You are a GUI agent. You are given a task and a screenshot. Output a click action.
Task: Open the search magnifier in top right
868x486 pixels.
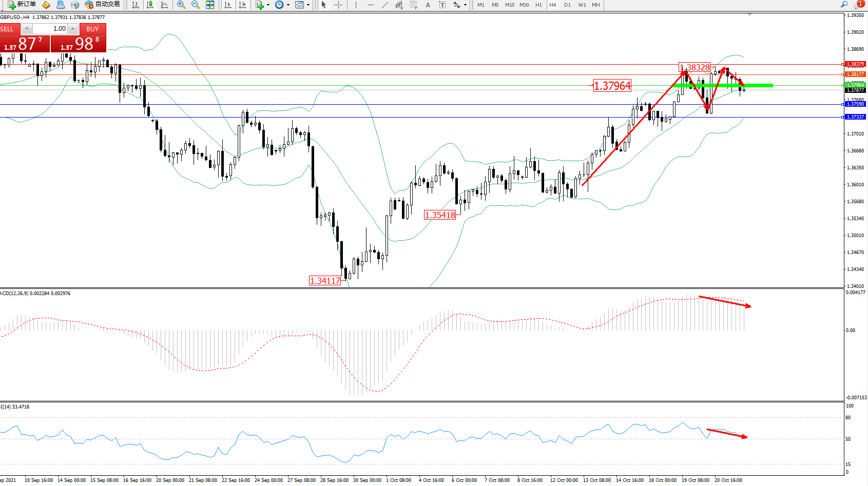(x=844, y=5)
